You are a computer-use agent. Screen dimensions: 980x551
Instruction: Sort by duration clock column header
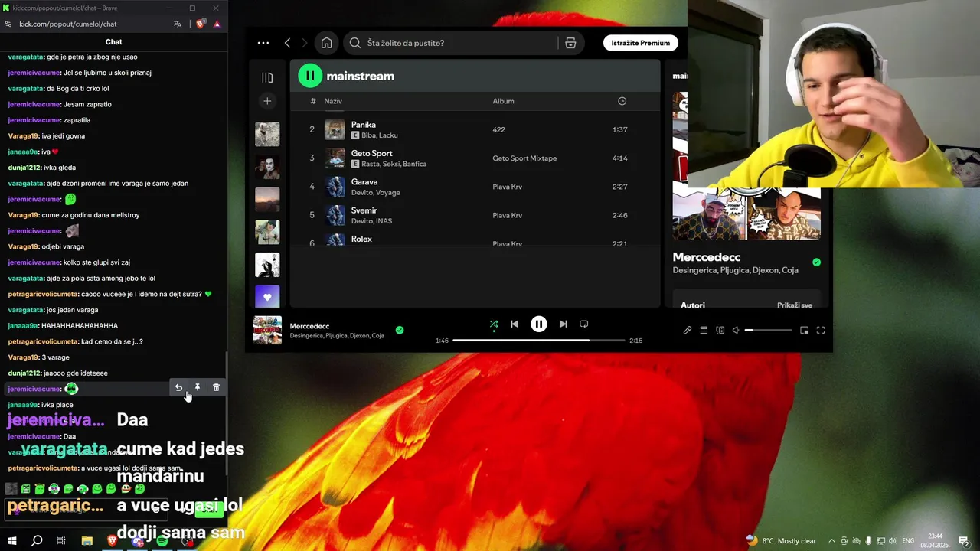coord(622,101)
